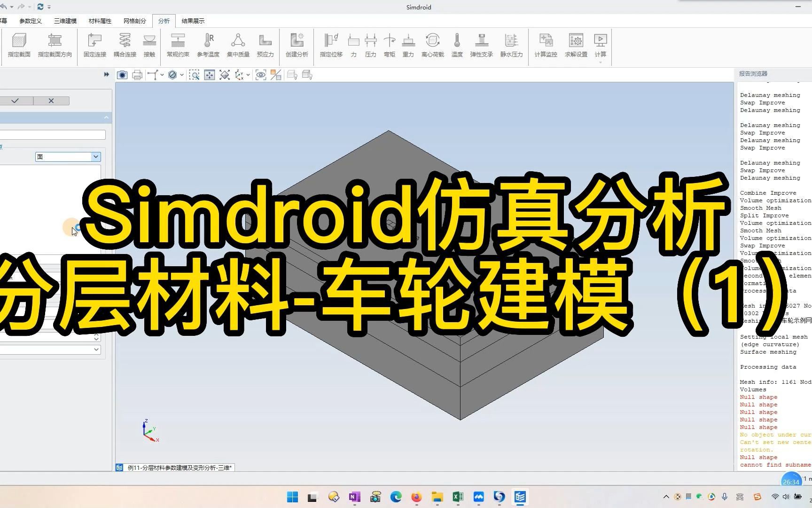Viewport: 812px width, 508px height.
Task: Select the 离心荷载 (Centrifugal Load) tool
Action: click(x=432, y=45)
